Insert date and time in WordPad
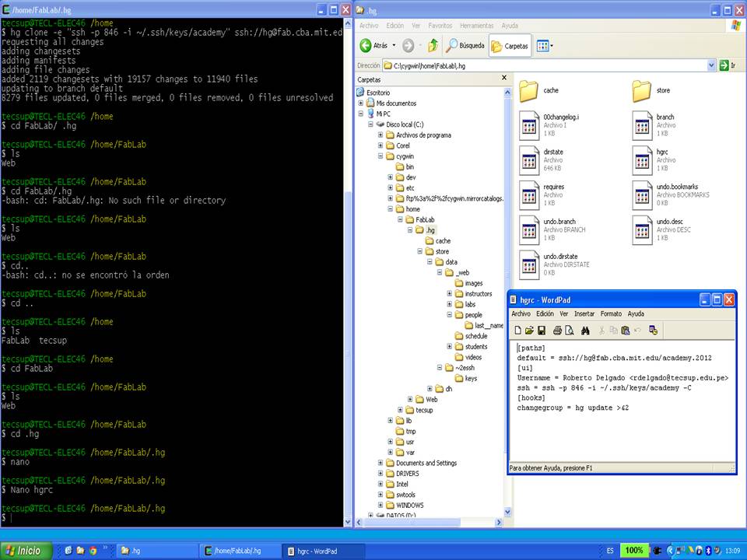 [653, 331]
